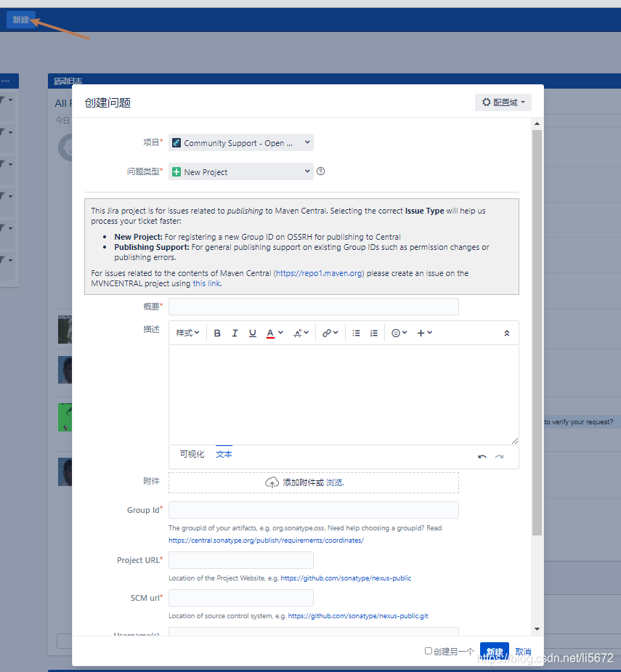Focus the SCM url input field
This screenshot has height=672, width=621.
241,598
